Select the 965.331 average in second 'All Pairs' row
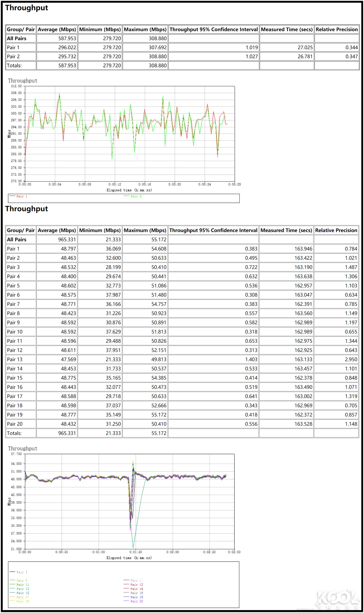Image resolution: width=364 pixels, height=613 pixels. click(67, 239)
